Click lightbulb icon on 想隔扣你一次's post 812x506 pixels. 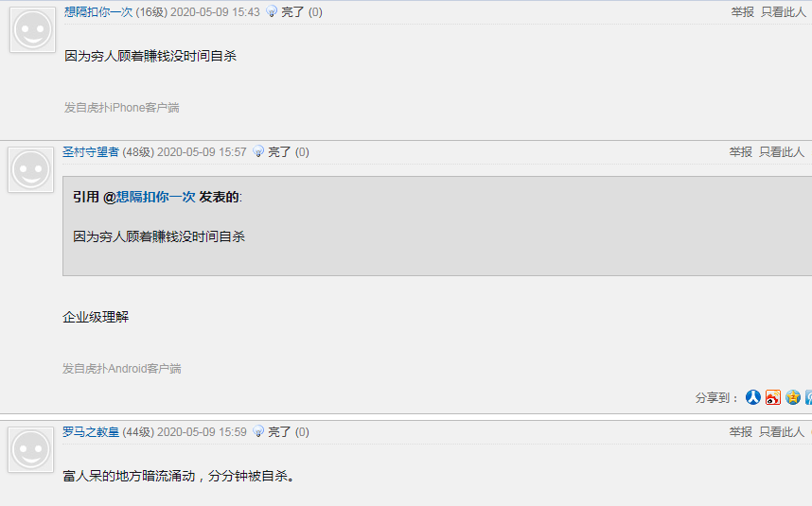[x=272, y=11]
